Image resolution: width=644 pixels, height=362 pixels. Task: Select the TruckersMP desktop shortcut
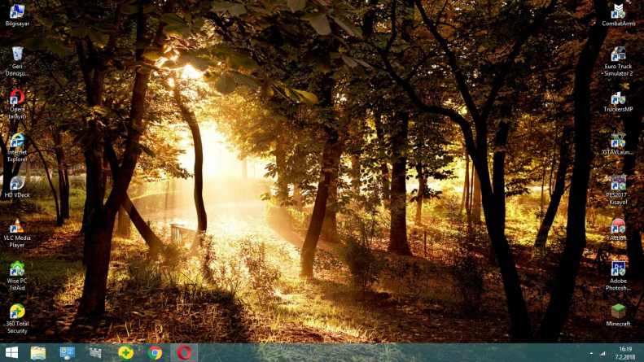coord(618,102)
